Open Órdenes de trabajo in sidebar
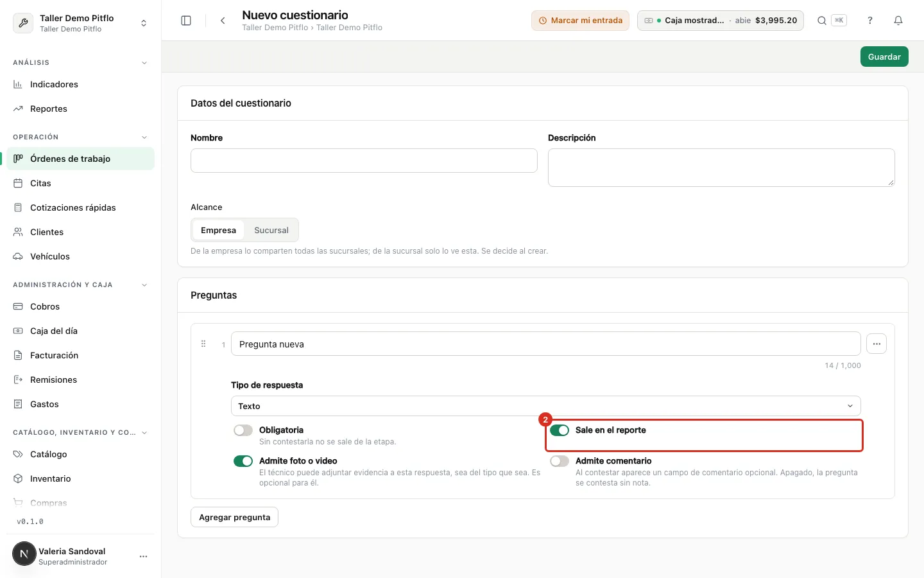Image resolution: width=924 pixels, height=578 pixels. tap(81, 159)
